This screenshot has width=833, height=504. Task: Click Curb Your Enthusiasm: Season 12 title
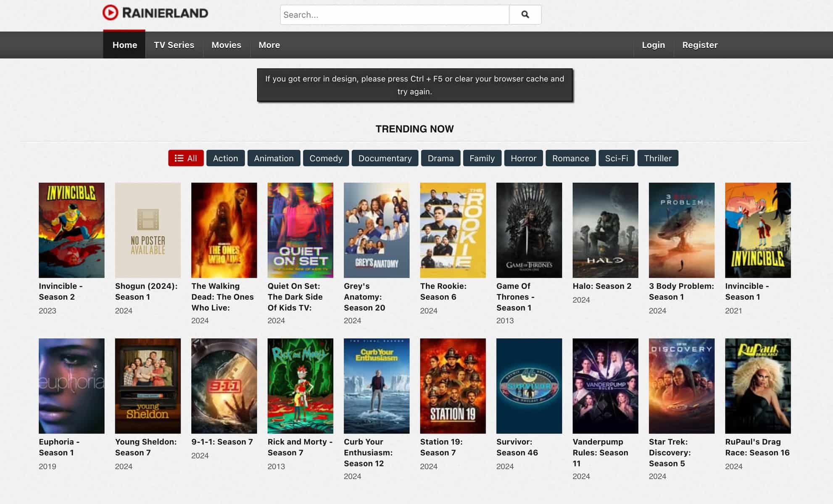click(368, 453)
